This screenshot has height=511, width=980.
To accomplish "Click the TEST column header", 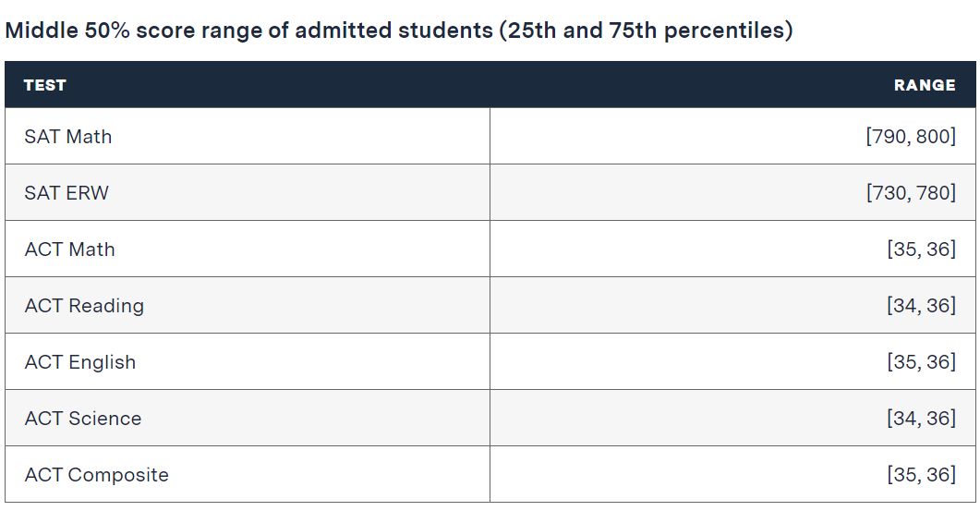I will click(x=45, y=85).
